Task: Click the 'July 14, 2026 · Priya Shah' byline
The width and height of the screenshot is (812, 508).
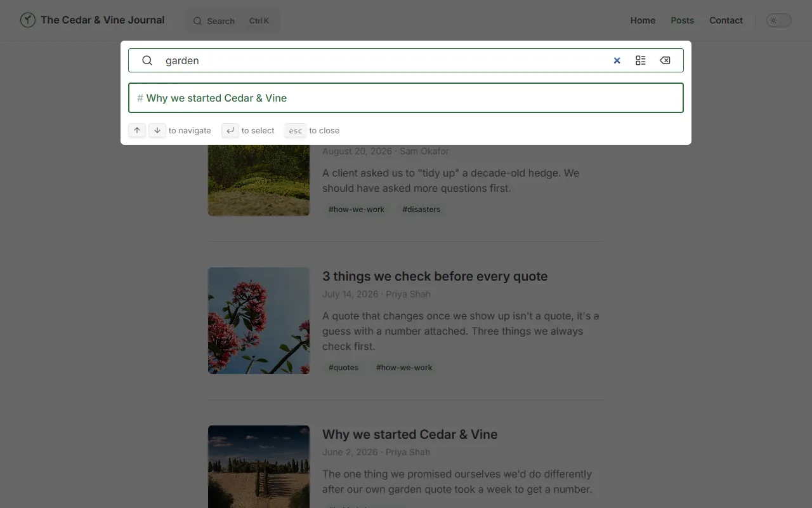Action: 376,294
